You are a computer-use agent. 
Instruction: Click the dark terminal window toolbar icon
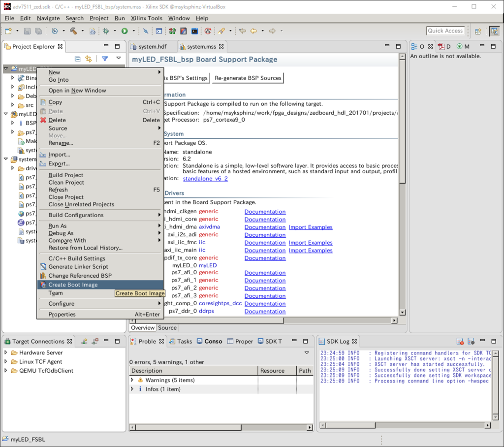[x=194, y=31]
